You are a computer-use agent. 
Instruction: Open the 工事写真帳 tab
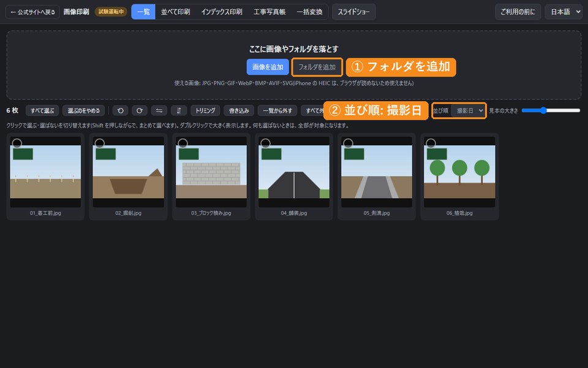tap(269, 12)
